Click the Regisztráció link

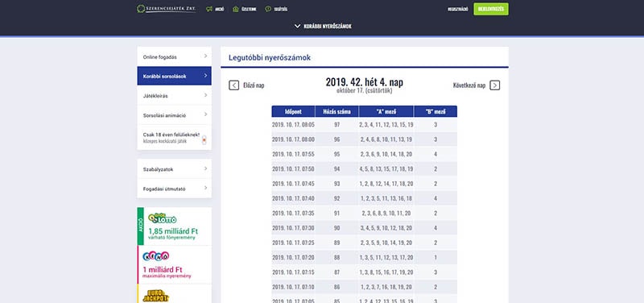tap(458, 9)
